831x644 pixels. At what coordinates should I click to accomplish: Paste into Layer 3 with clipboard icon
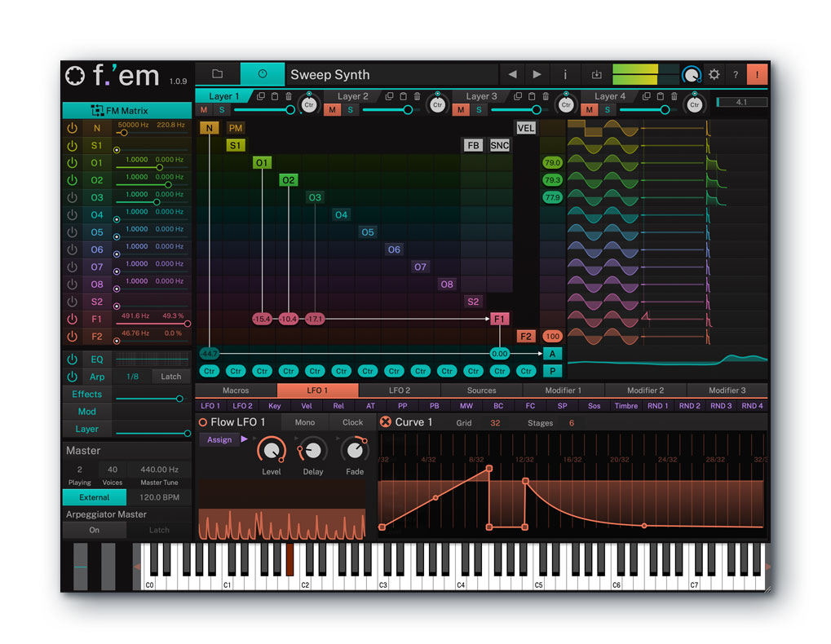532,96
